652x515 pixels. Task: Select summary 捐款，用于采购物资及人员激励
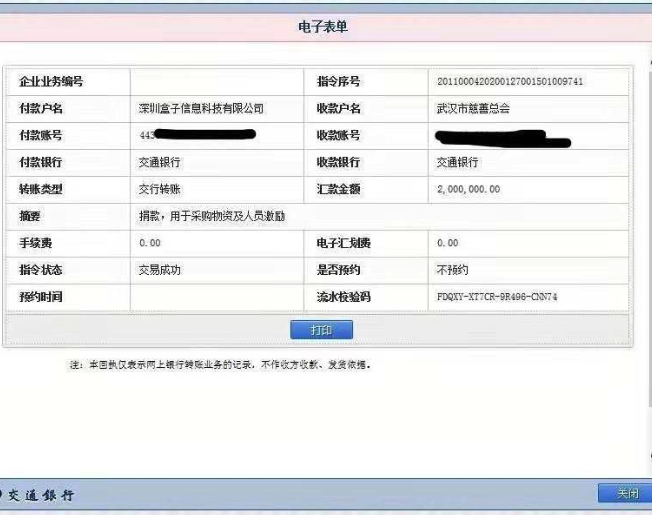pyautogui.click(x=212, y=216)
